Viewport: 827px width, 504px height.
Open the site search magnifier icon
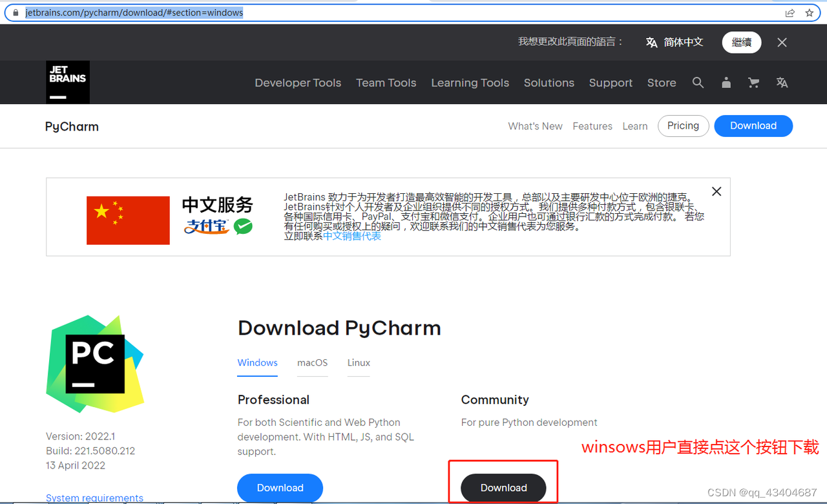point(698,83)
